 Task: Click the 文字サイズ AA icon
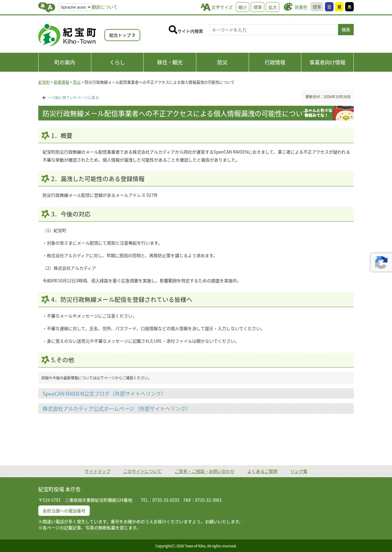click(205, 7)
